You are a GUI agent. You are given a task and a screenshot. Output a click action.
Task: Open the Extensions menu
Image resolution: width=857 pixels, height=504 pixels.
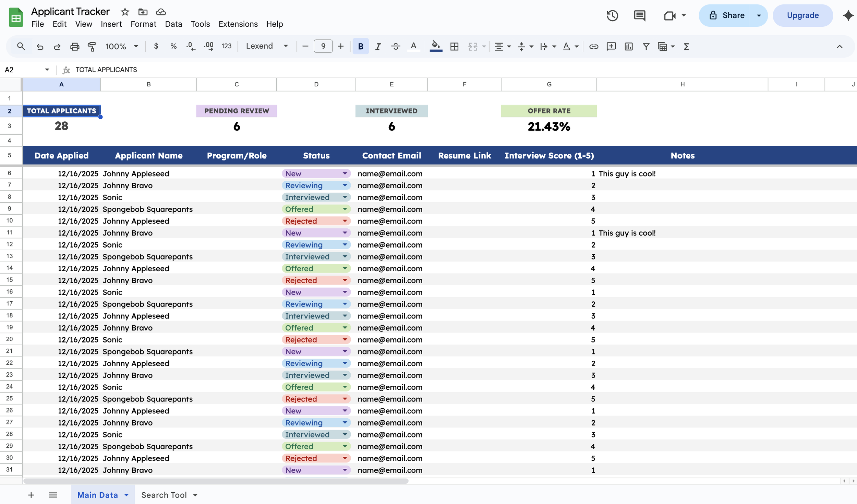click(x=238, y=24)
